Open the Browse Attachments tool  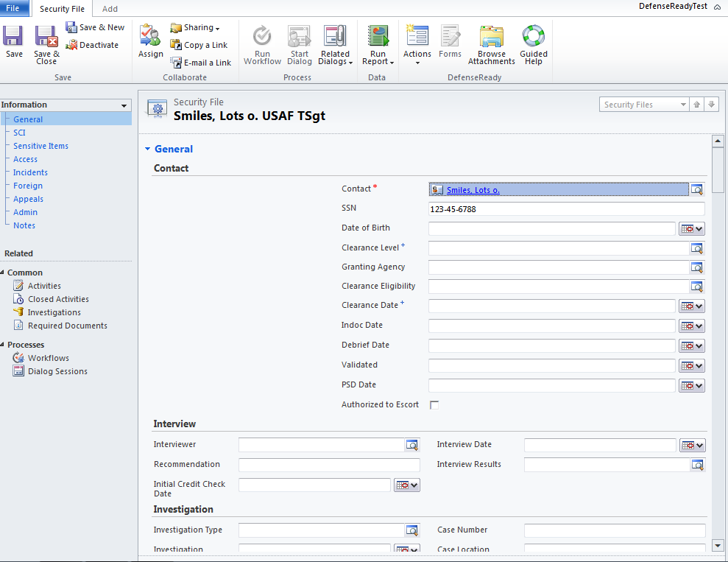(491, 45)
